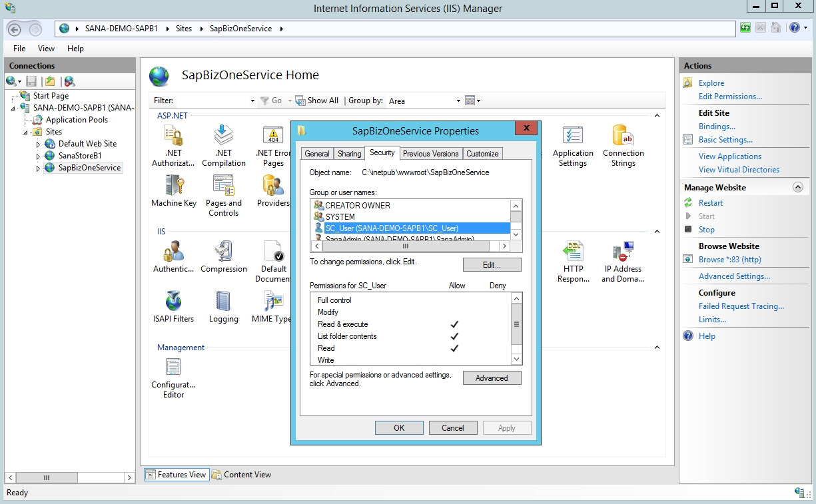This screenshot has height=504, width=816.
Task: Click the Delete connection icon in Connections toolbar
Action: (x=69, y=81)
